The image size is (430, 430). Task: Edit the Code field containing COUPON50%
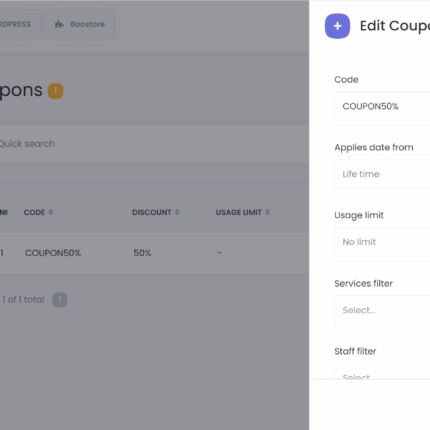pyautogui.click(x=382, y=106)
